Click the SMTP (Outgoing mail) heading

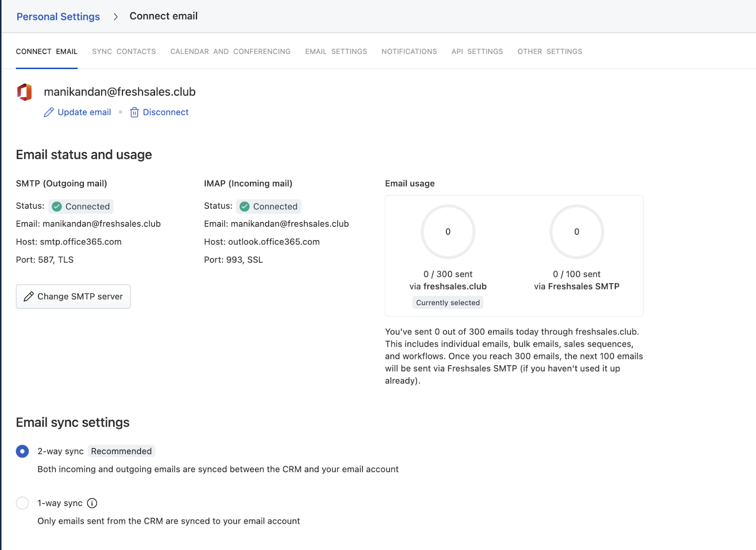point(61,183)
